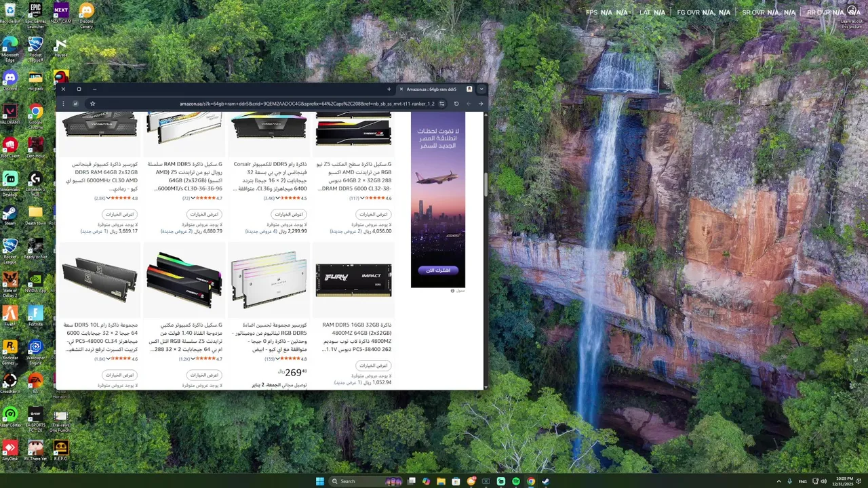Screen dimensions: 868x488
Task: Expand rating chevron on Corsair 6400MHz RGB product
Action: pyautogui.click(x=278, y=198)
